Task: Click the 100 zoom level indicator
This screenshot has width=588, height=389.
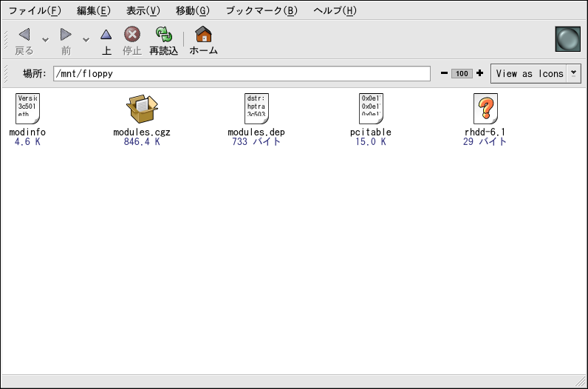Action: (462, 73)
